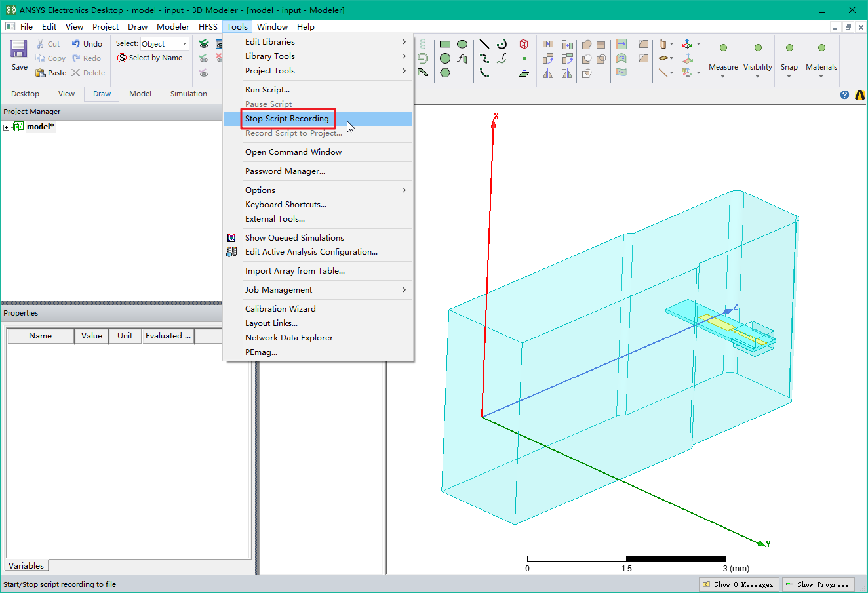Expand the Job Management submenu
Image resolution: width=868 pixels, height=593 pixels.
point(318,290)
